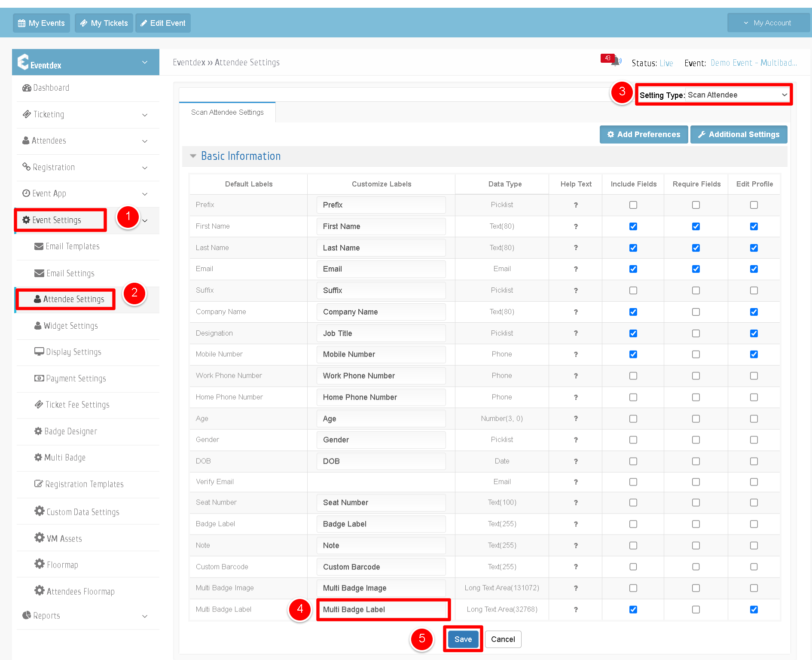
Task: Click the Registration Templates edit icon
Action: pyautogui.click(x=39, y=484)
